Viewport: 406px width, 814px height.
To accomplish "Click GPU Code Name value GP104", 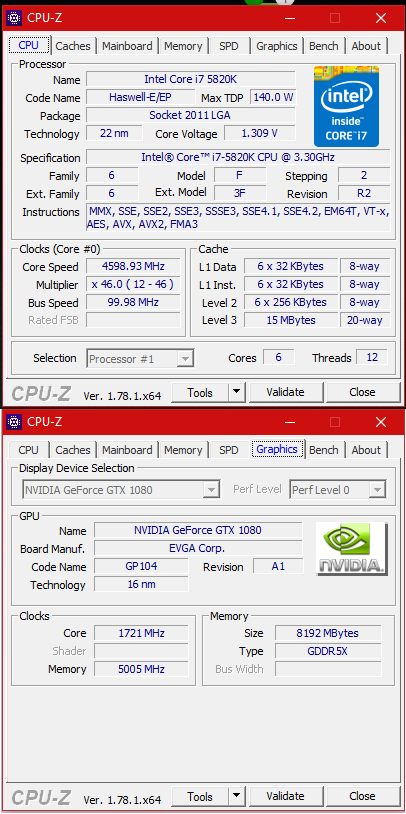I will click(141, 566).
